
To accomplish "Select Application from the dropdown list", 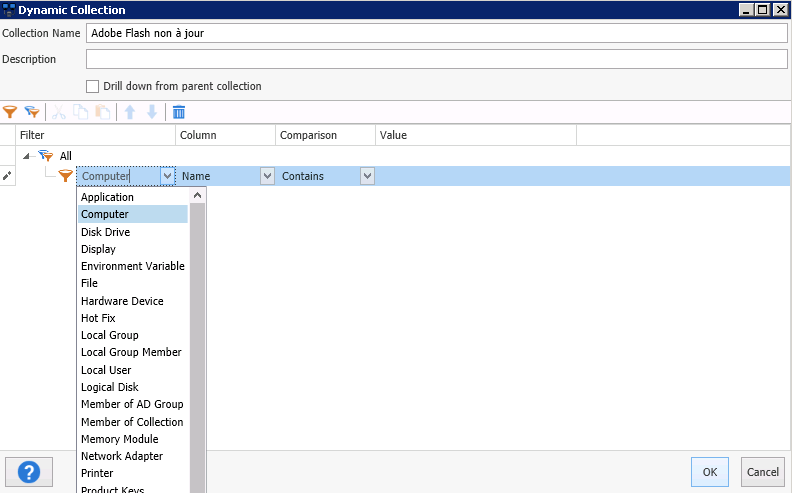I will pyautogui.click(x=107, y=197).
